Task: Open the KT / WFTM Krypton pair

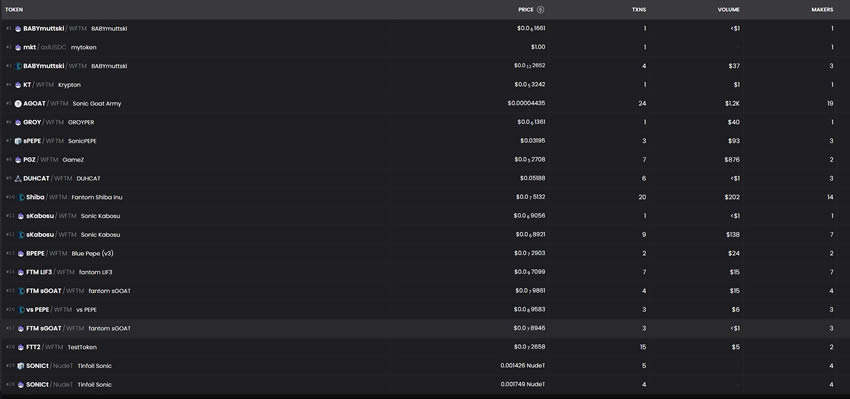Action: coord(425,85)
